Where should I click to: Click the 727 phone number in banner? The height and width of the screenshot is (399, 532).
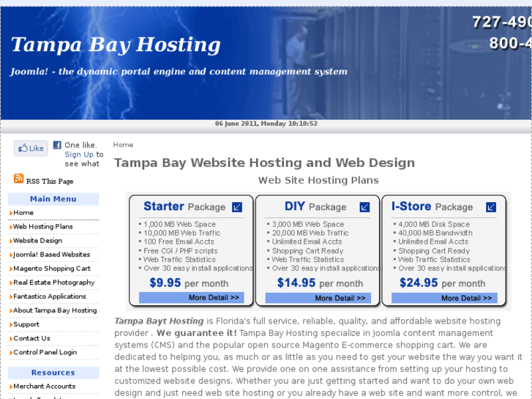tap(502, 22)
